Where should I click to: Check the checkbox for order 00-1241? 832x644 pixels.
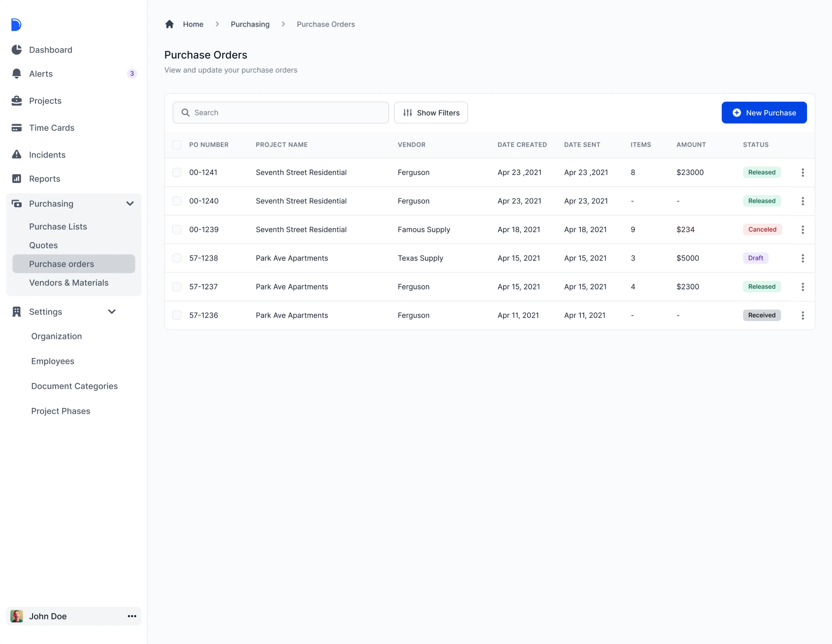pyautogui.click(x=177, y=172)
